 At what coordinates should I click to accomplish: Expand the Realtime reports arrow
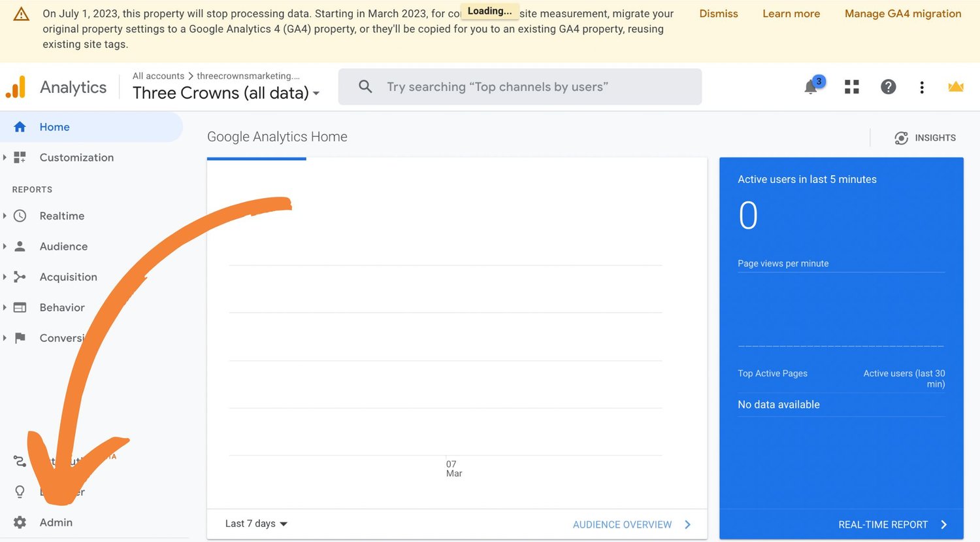click(5, 216)
